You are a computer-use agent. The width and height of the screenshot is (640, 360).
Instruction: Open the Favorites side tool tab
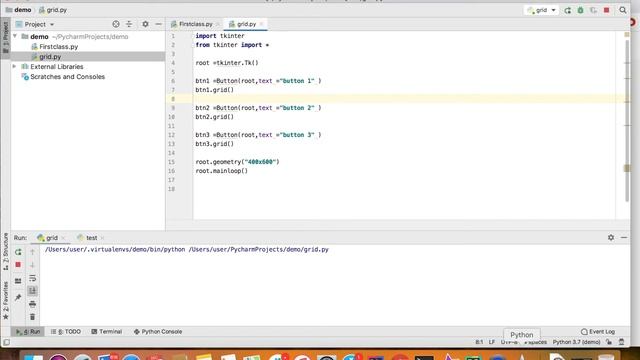pyautogui.click(x=5, y=300)
